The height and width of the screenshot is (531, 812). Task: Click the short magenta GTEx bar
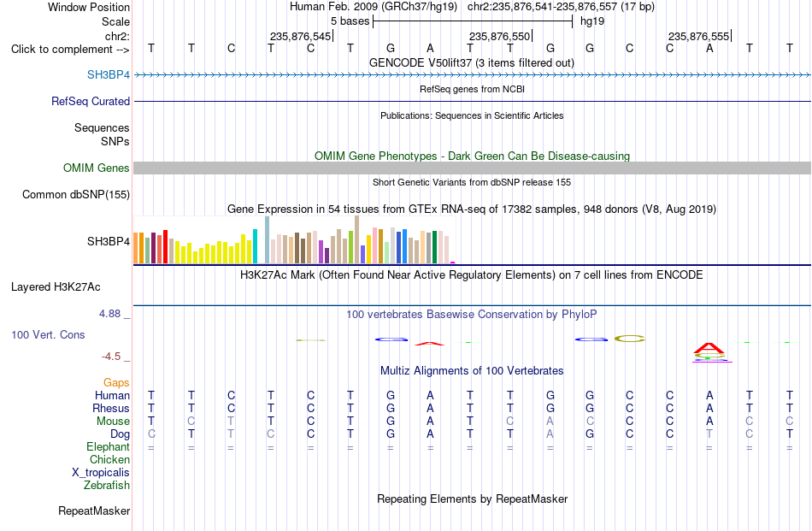pyautogui.click(x=453, y=263)
